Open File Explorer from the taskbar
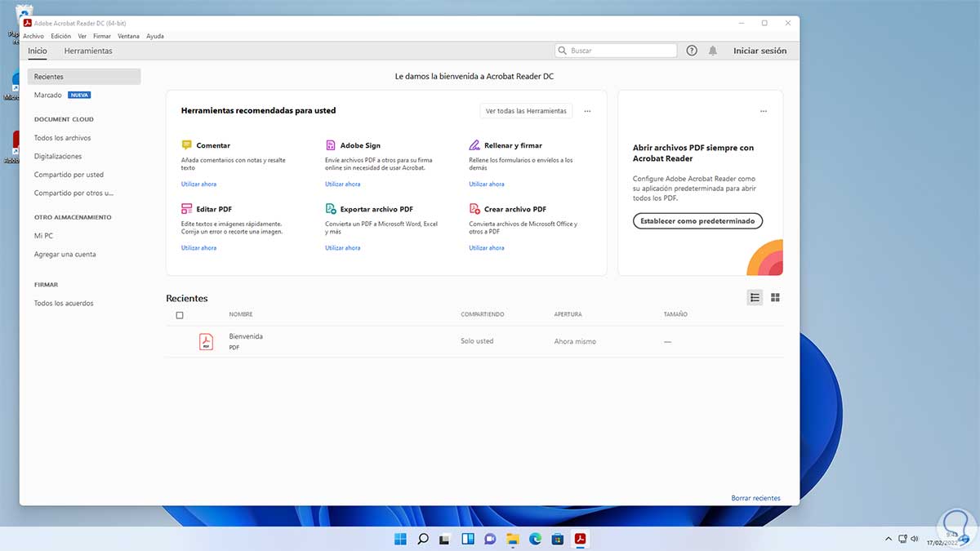 coord(513,539)
